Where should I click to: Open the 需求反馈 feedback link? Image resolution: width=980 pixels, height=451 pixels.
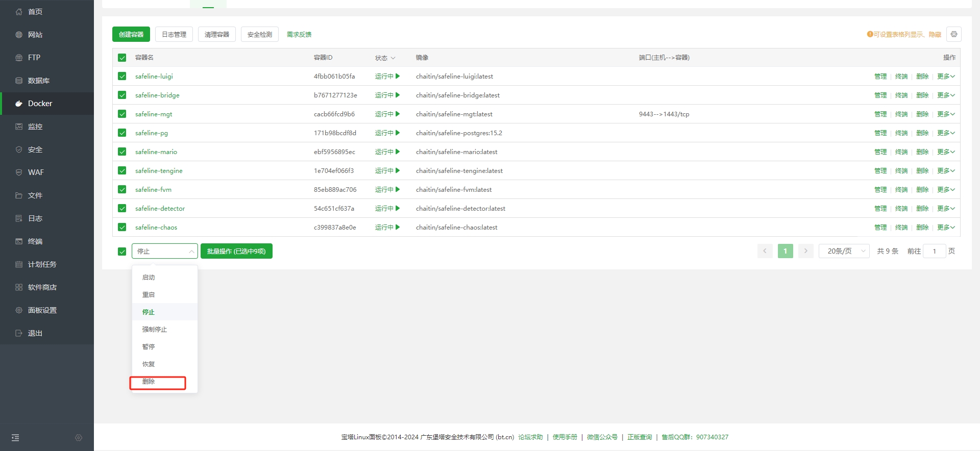(x=299, y=35)
